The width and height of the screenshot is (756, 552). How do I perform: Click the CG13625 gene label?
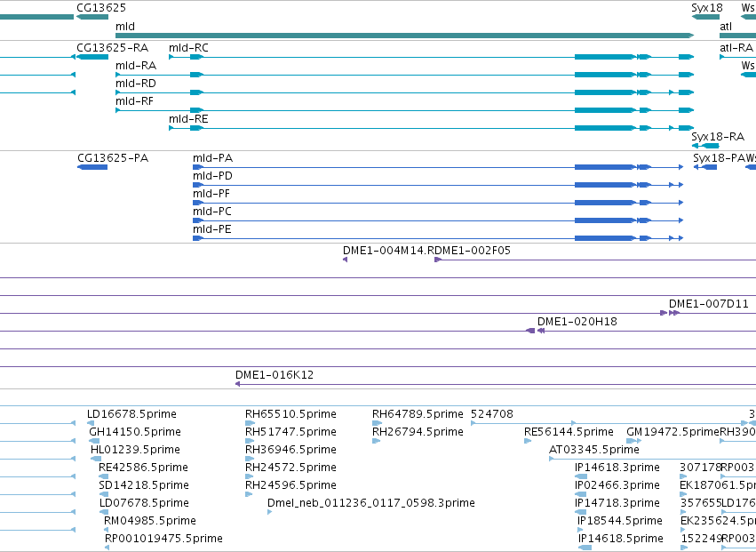coord(101,8)
